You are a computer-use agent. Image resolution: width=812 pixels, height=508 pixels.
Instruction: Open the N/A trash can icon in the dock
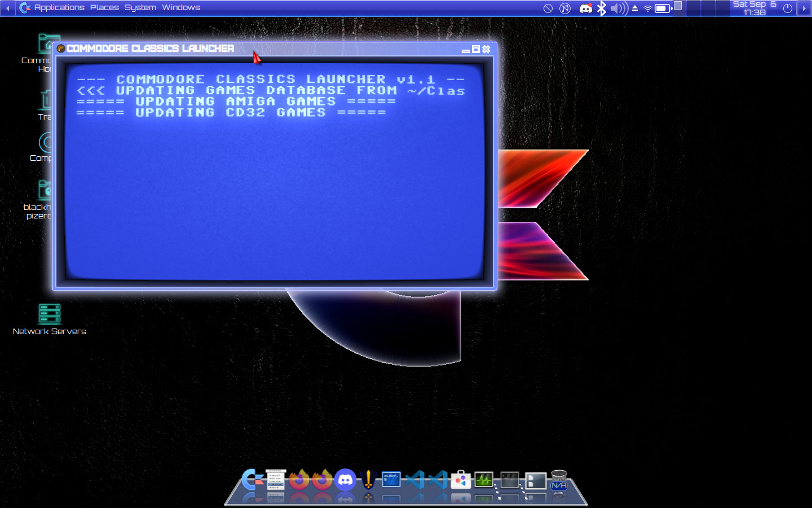click(559, 480)
